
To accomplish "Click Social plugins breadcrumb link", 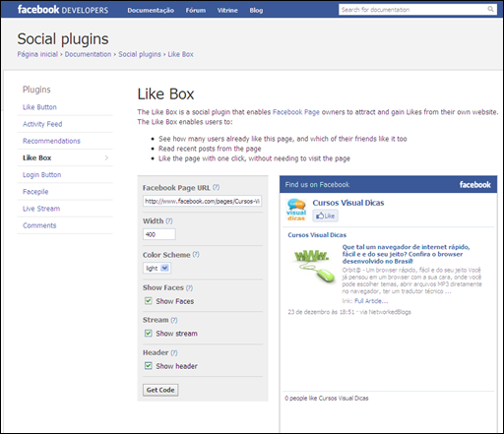I will pos(140,54).
